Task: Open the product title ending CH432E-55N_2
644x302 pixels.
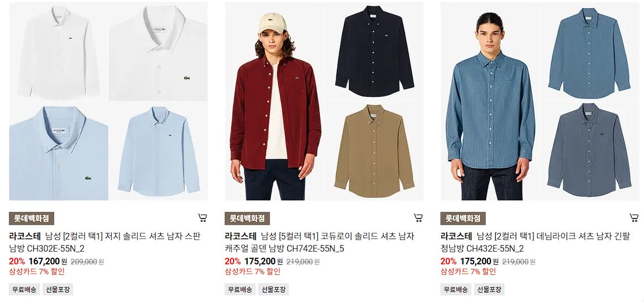Action: point(535,242)
